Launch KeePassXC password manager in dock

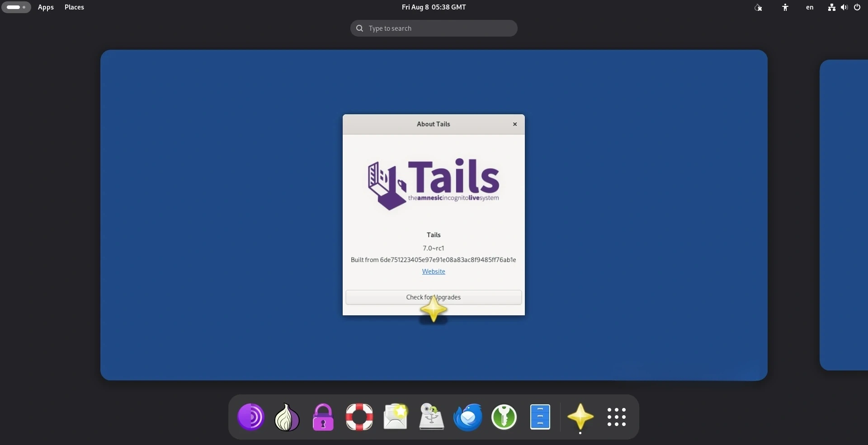coord(504,417)
